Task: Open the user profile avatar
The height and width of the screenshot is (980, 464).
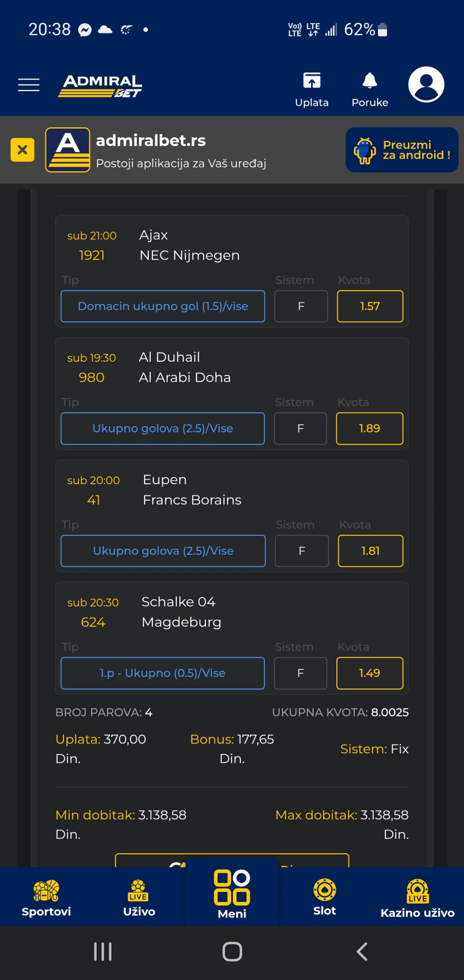Action: click(x=426, y=85)
